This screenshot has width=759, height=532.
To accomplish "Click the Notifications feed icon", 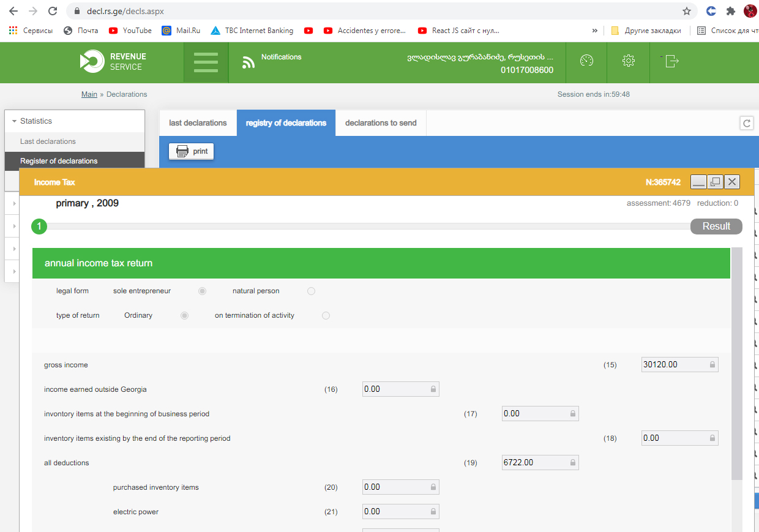I will click(249, 62).
